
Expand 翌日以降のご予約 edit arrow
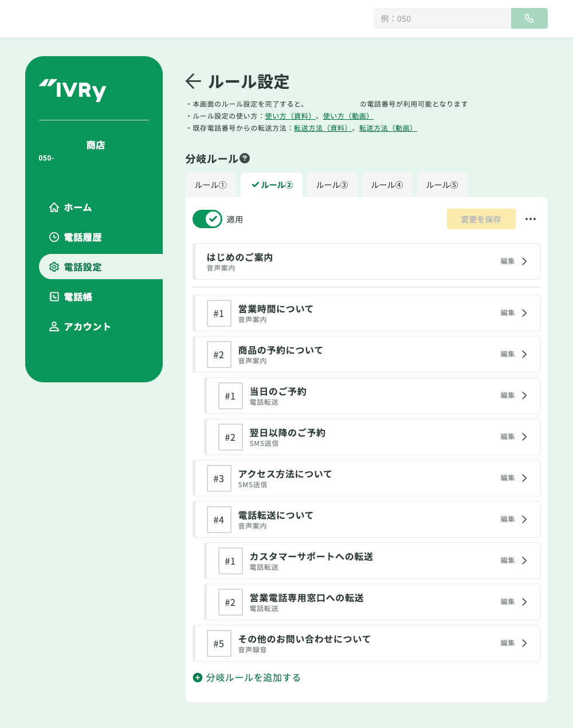(524, 437)
